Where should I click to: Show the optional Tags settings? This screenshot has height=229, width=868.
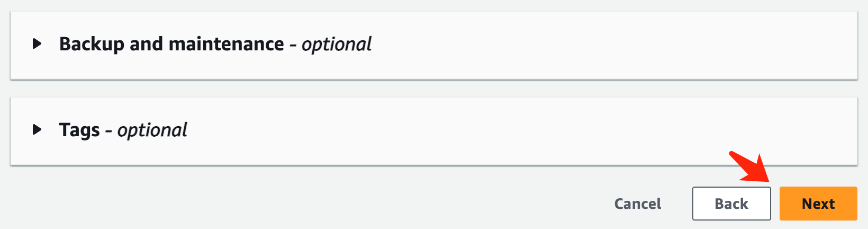point(37,129)
